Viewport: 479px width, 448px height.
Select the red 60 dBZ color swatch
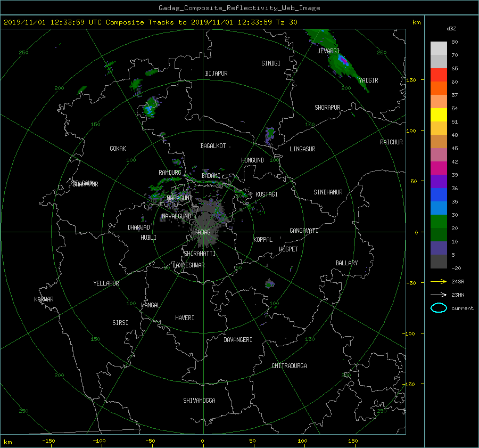tap(439, 75)
